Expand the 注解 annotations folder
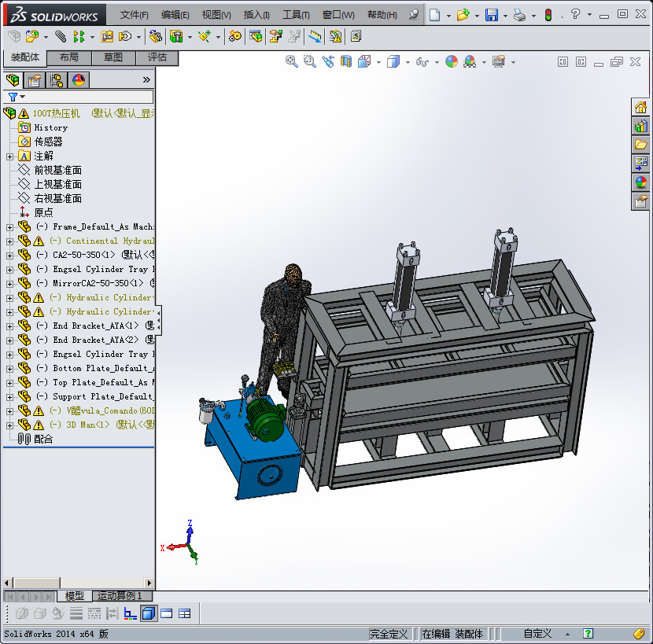This screenshot has width=653, height=644. pos(9,156)
